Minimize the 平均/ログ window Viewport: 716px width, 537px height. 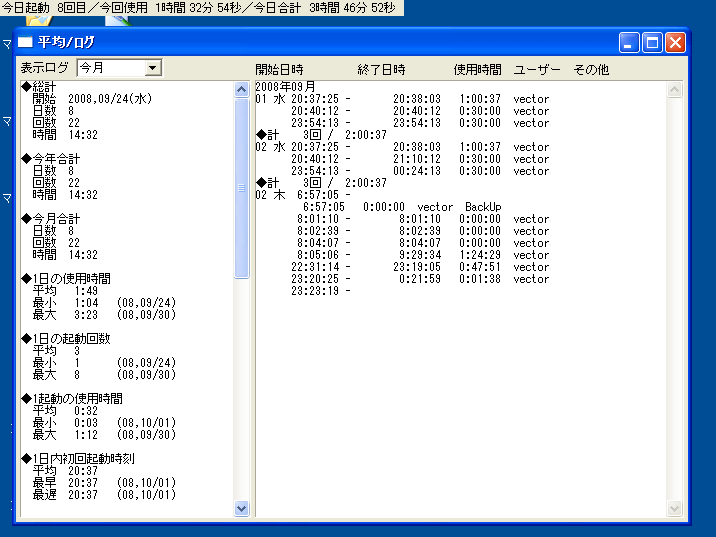click(629, 43)
